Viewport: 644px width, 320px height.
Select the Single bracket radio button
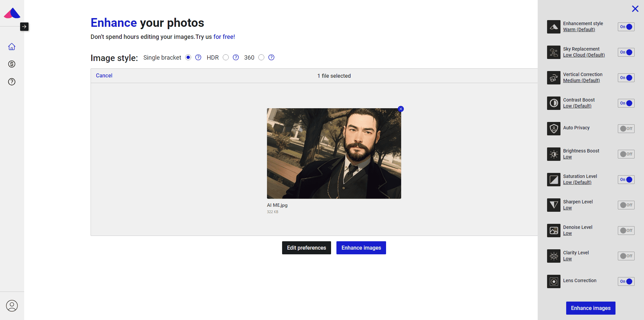pyautogui.click(x=188, y=57)
